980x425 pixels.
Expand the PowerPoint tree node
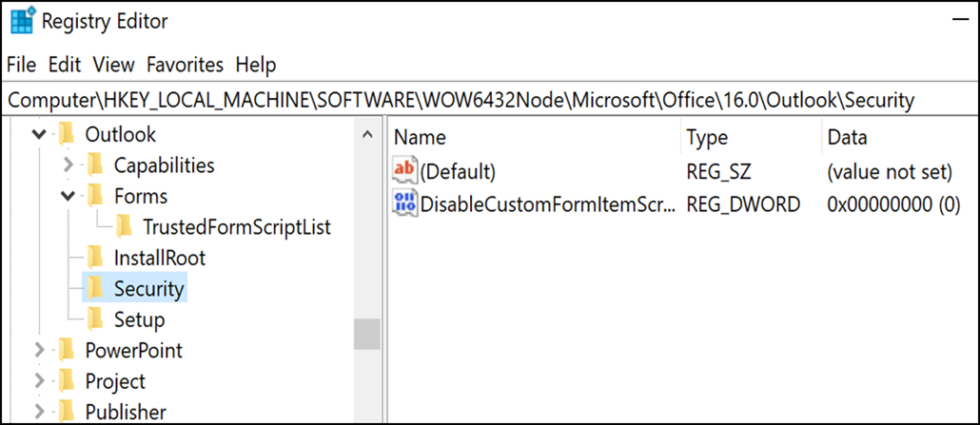39,350
